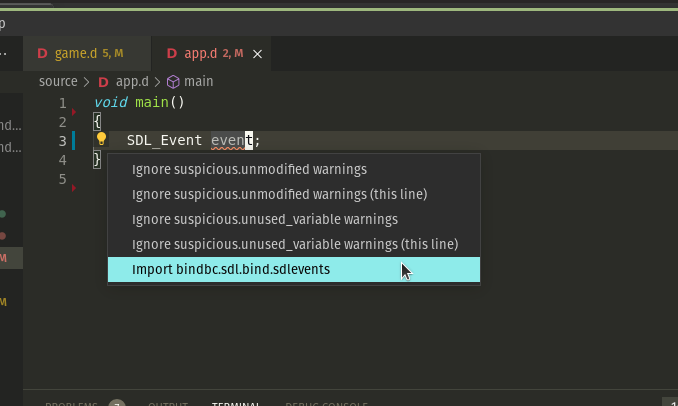Open the TERMINAL panel tab
Image resolution: width=678 pixels, height=406 pixels.
pos(236,403)
